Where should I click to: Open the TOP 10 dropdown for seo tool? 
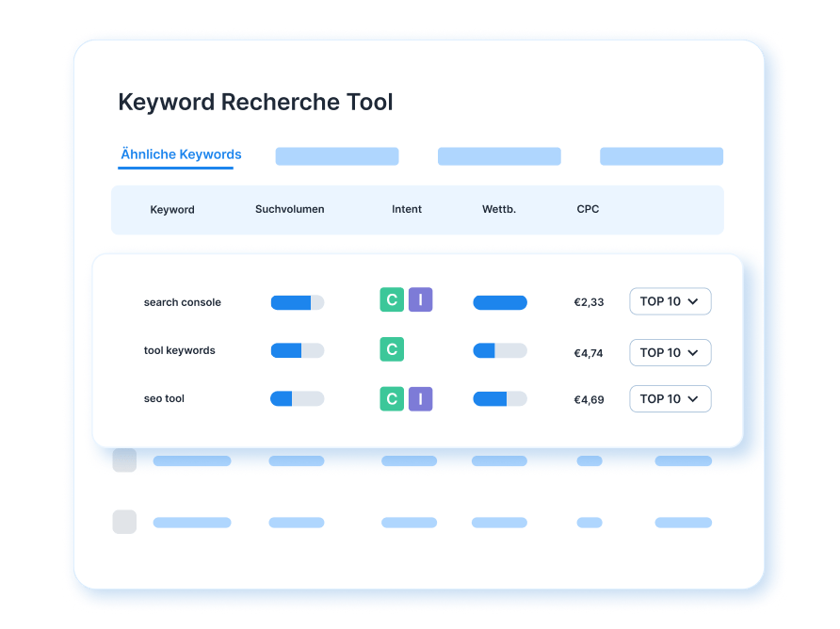670,398
